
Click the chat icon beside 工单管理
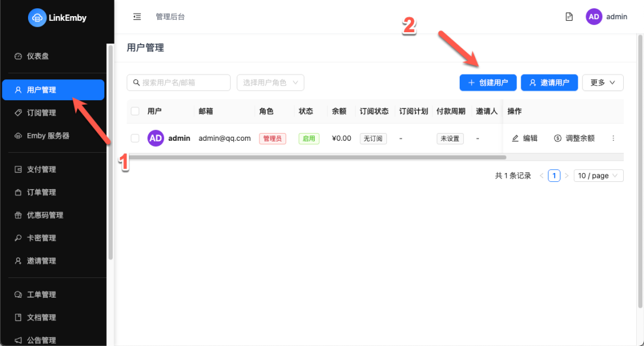coord(18,295)
